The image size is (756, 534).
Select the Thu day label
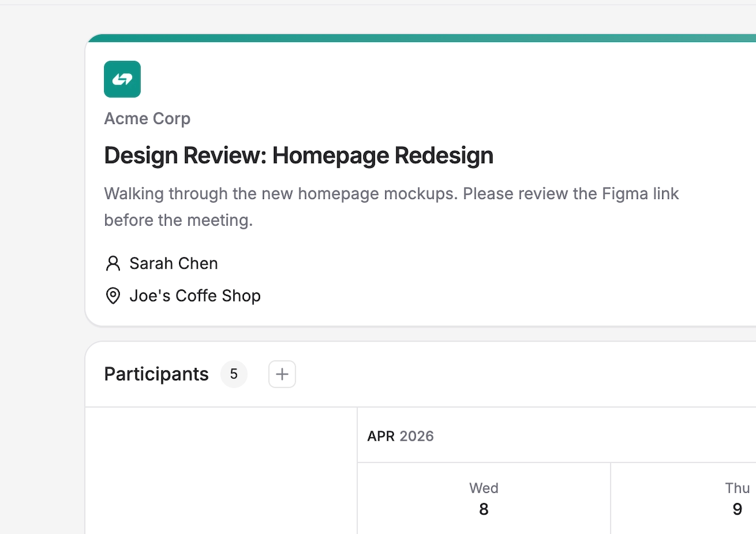[737, 488]
